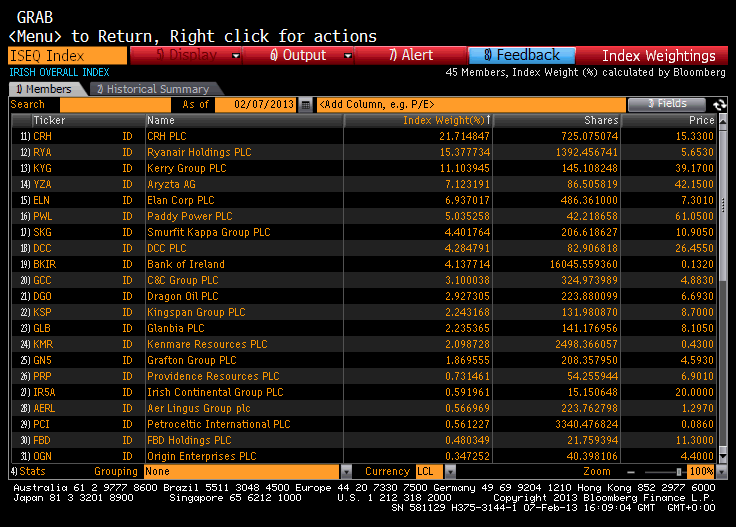The width and height of the screenshot is (736, 527).
Task: Select Irish Continental Group PLC
Action: click(x=215, y=392)
